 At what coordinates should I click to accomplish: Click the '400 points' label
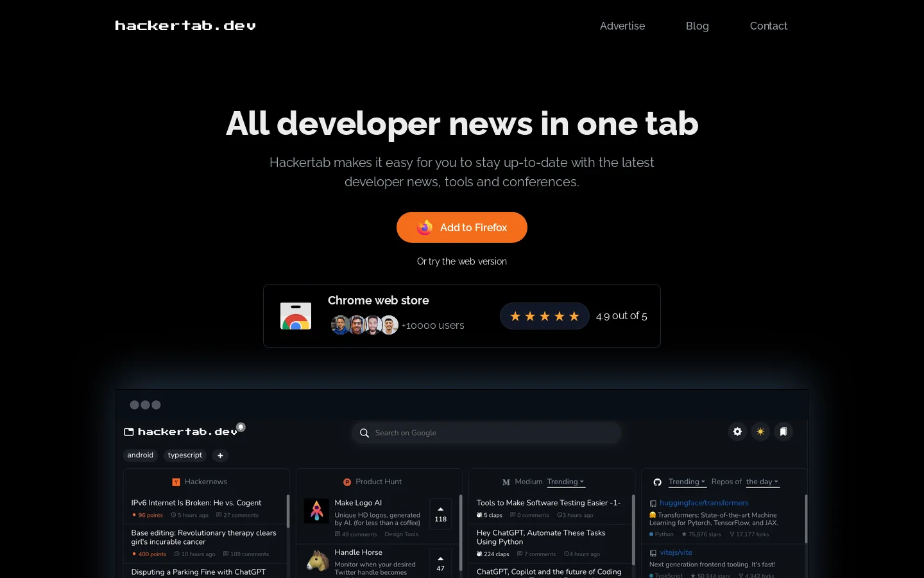tap(149, 554)
